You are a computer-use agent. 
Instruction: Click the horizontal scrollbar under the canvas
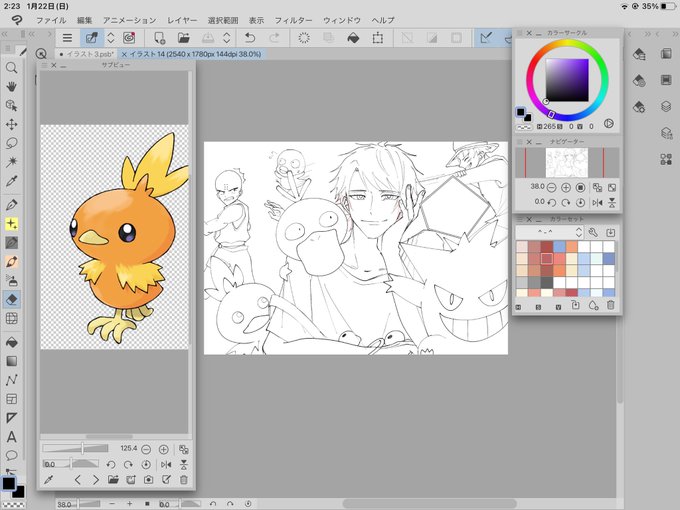point(429,504)
